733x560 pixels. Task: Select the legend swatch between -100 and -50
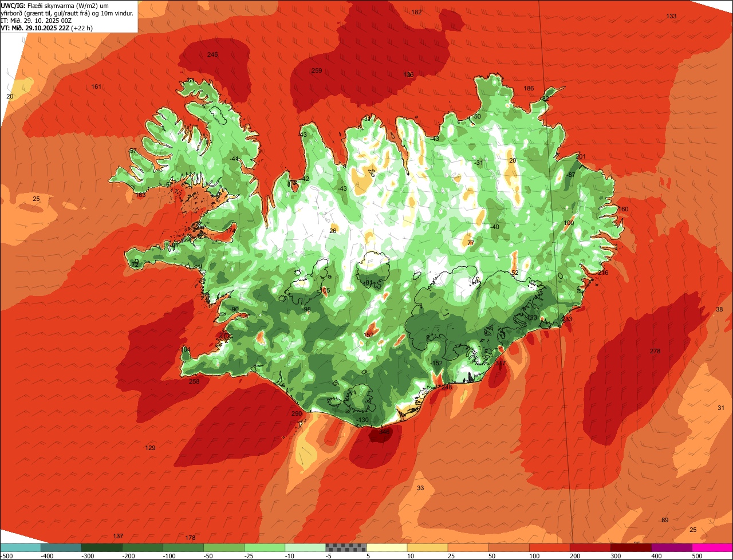[x=183, y=547]
